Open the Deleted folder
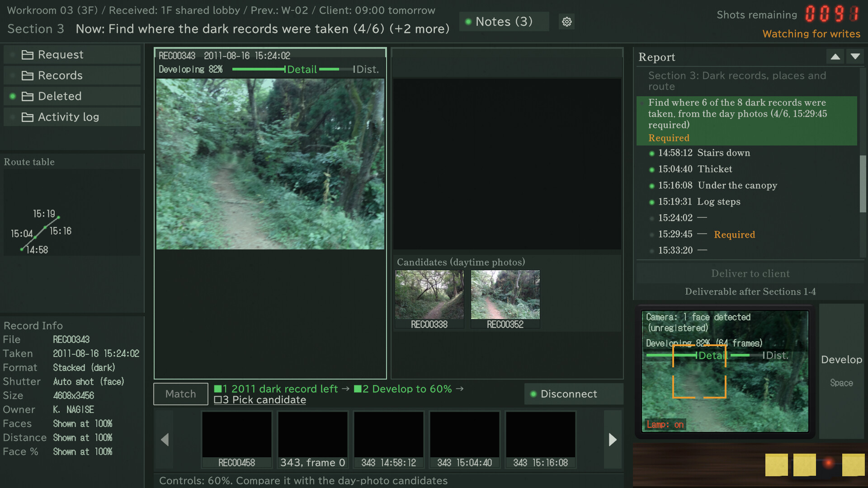Screen dimensions: 868x488 pos(72,96)
